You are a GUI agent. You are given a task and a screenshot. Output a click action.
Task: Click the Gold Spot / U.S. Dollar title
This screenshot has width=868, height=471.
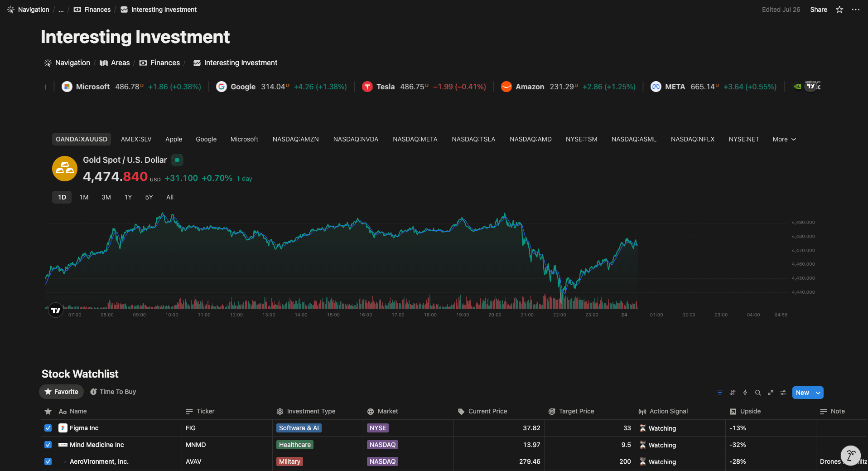point(125,160)
